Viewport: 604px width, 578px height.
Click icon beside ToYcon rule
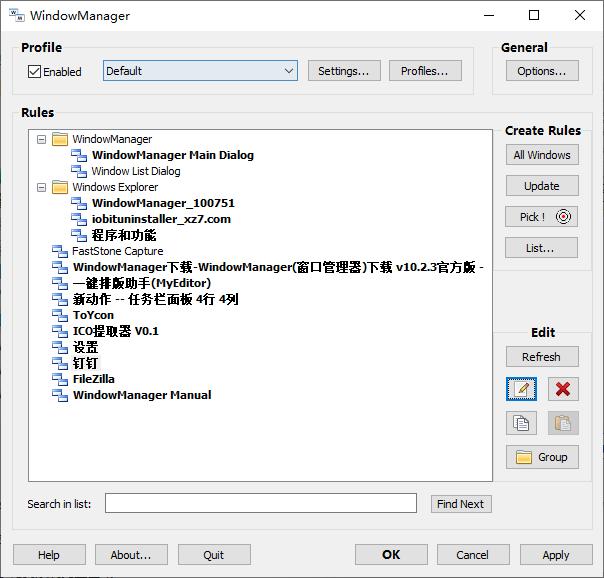click(x=60, y=315)
